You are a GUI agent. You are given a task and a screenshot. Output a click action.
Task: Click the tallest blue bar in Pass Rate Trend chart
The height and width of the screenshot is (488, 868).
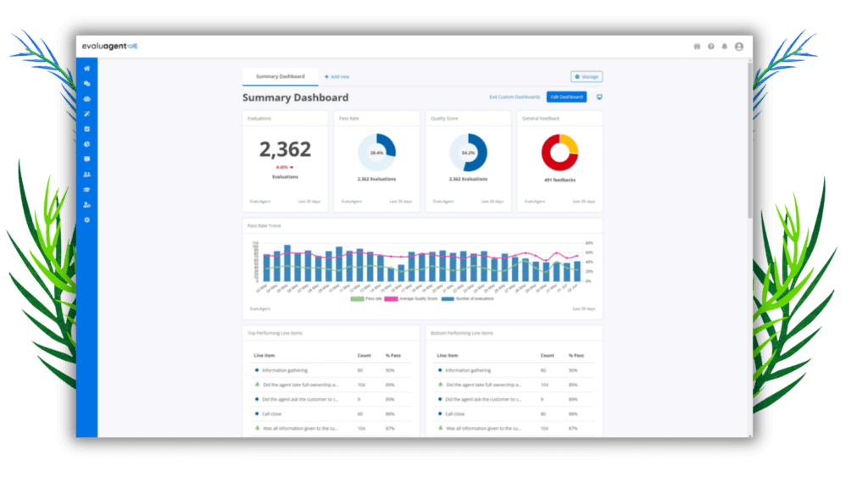tap(287, 263)
